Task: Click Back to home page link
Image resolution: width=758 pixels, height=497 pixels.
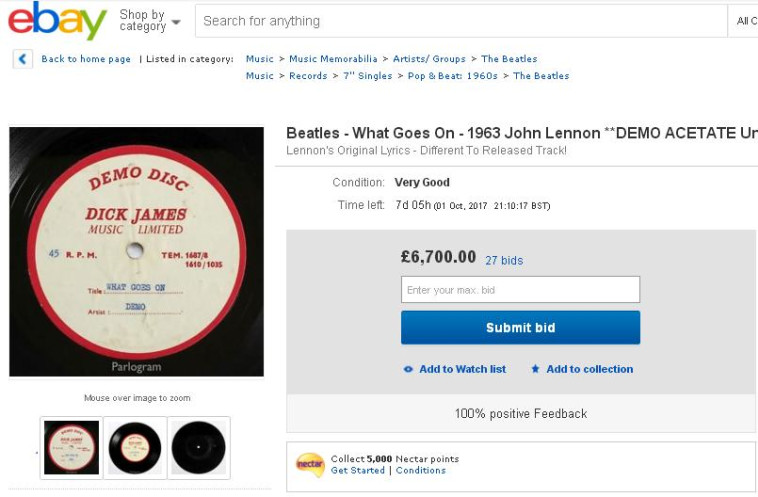Action: [x=86, y=59]
